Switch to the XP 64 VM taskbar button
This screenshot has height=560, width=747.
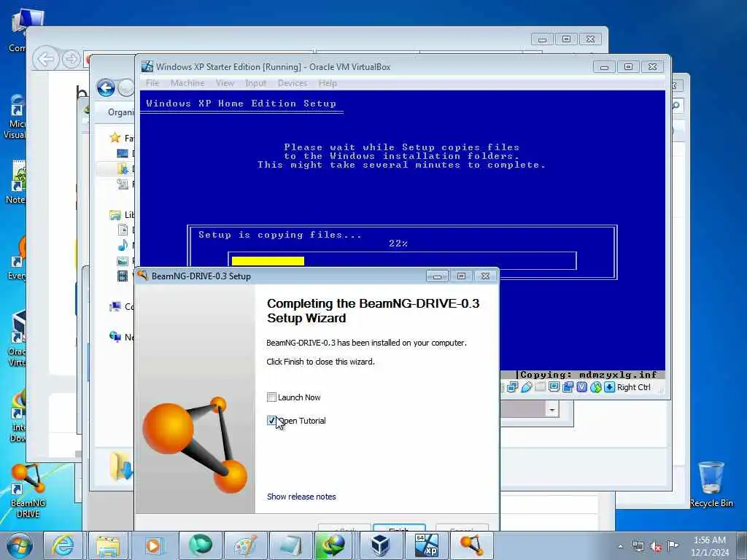pyautogui.click(x=426, y=545)
